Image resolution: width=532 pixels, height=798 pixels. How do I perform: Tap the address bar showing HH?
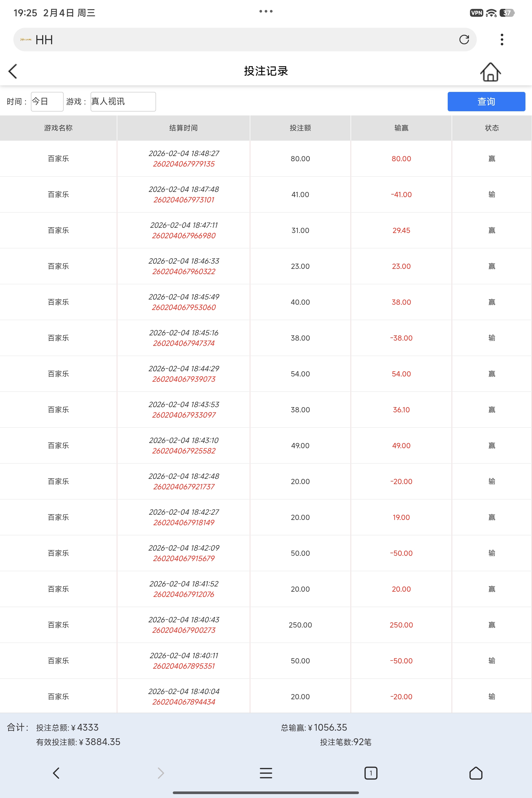coord(237,40)
